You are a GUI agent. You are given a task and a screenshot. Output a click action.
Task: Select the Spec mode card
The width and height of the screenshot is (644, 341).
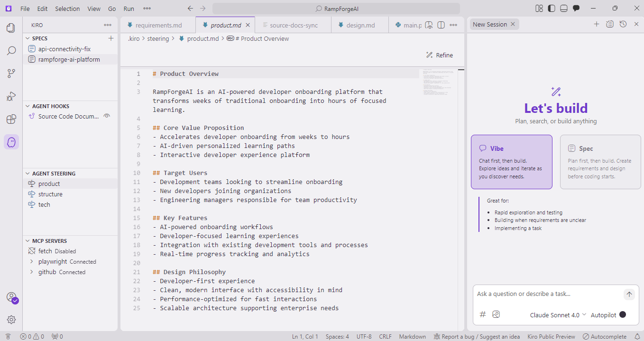[x=600, y=162]
